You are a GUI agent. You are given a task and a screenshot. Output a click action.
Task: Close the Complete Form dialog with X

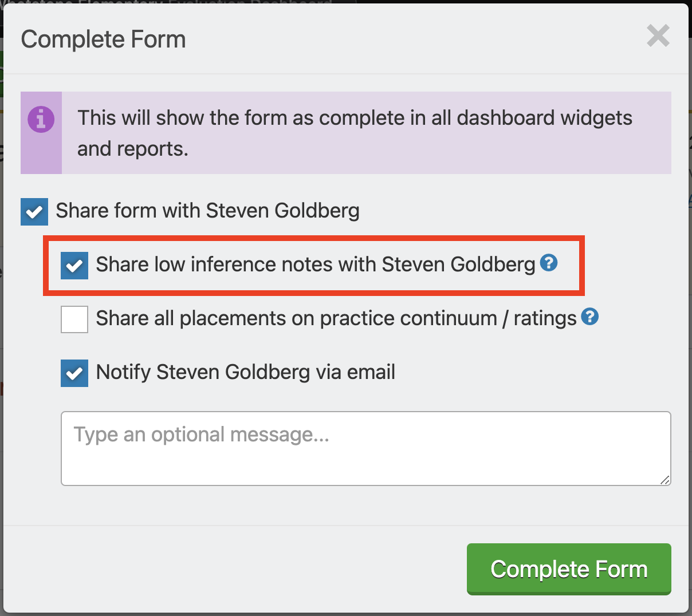658,36
